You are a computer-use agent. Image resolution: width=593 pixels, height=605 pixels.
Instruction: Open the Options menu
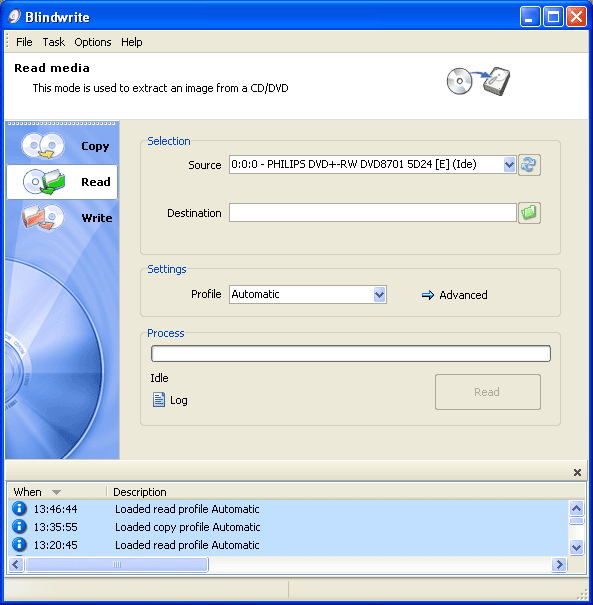click(x=93, y=42)
